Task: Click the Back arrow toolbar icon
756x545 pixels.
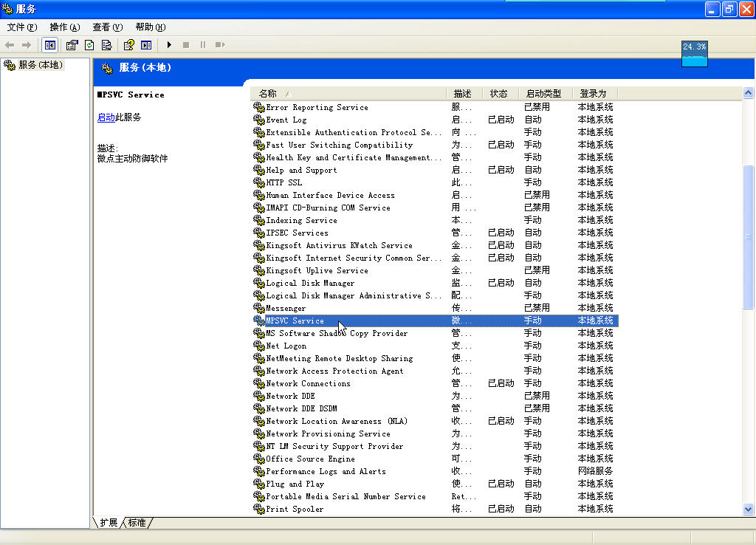Action: tap(9, 45)
